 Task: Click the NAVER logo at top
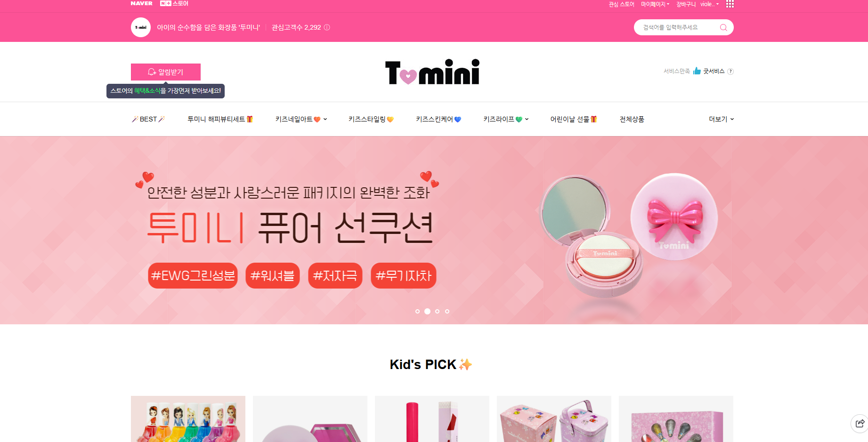click(141, 3)
